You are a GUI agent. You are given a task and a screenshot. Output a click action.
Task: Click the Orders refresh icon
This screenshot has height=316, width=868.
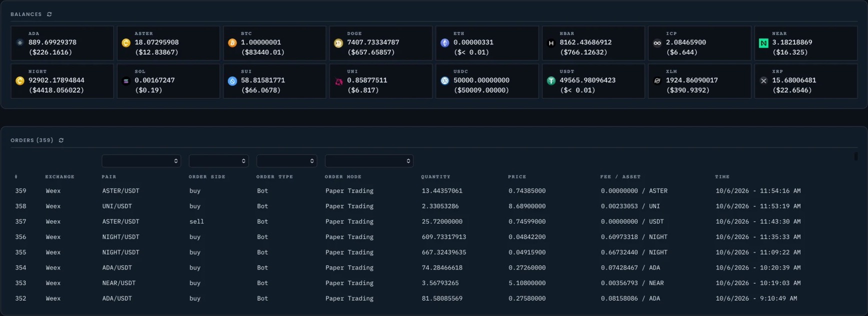click(x=61, y=140)
